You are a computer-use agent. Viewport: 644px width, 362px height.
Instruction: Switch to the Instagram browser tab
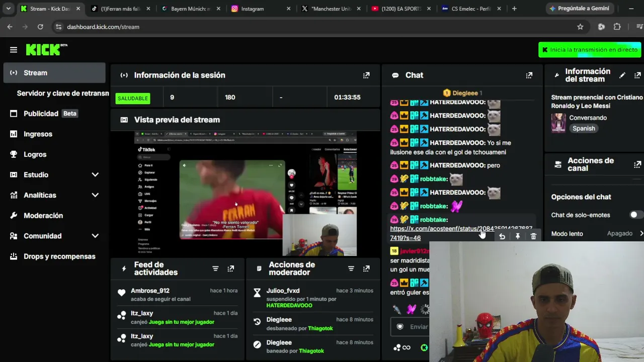[260, 9]
